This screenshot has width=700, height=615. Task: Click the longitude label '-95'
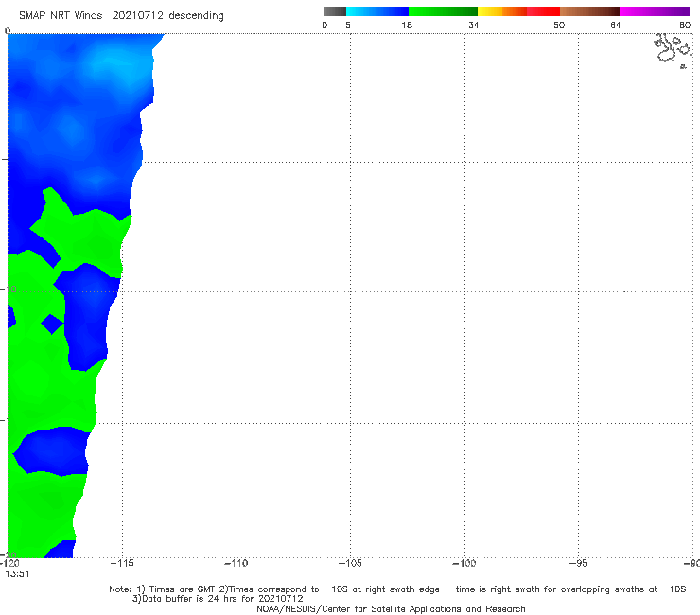point(578,563)
